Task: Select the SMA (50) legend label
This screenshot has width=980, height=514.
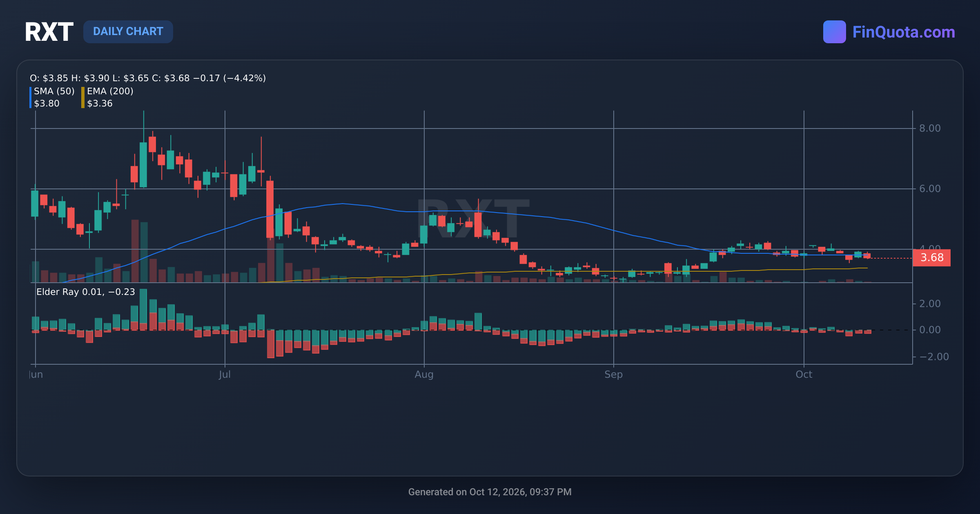Action: 54,91
